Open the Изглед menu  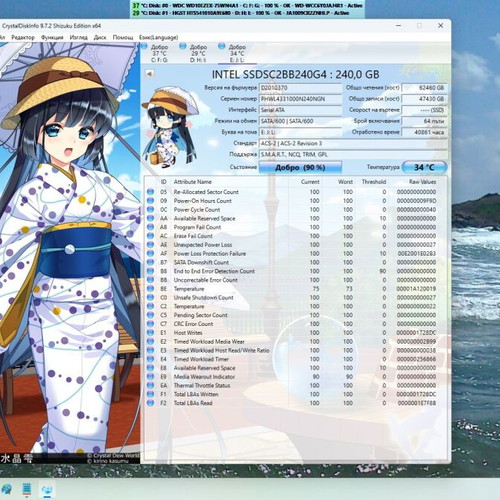(78, 37)
